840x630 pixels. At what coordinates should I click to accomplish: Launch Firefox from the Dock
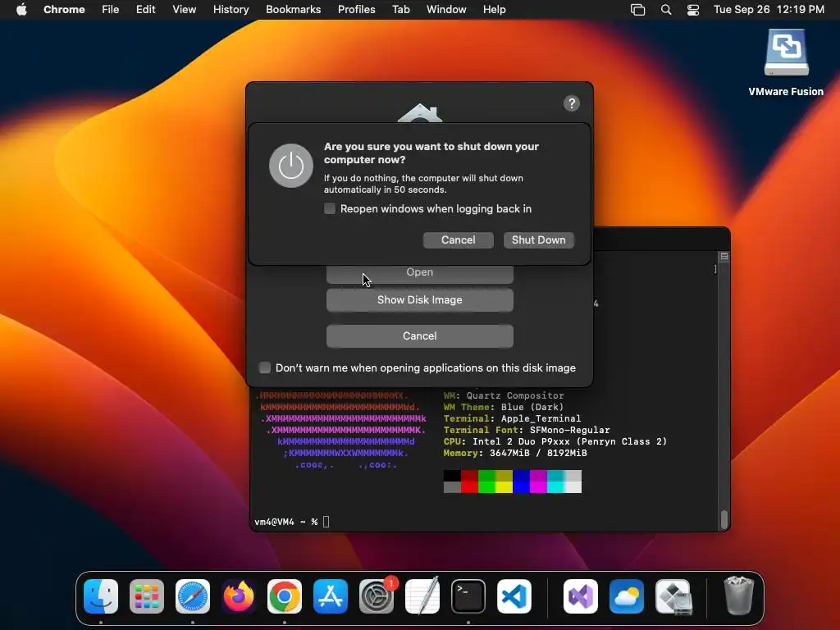(x=239, y=596)
